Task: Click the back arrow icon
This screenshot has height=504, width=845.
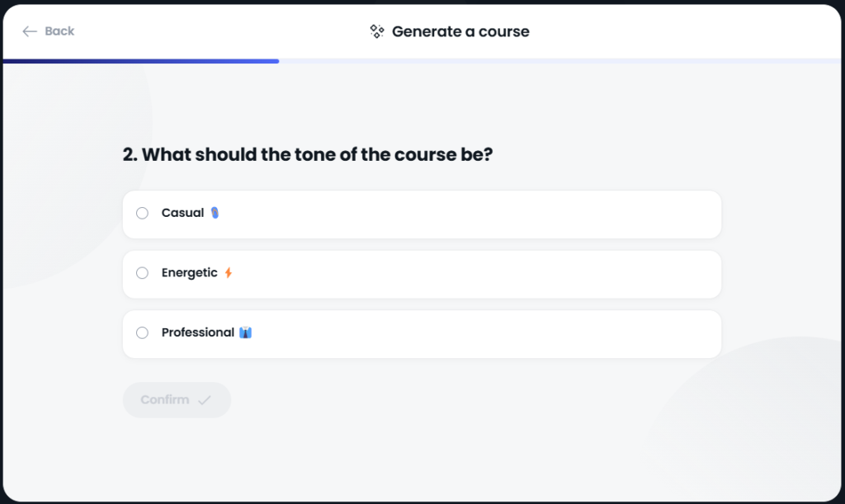Action: (29, 31)
